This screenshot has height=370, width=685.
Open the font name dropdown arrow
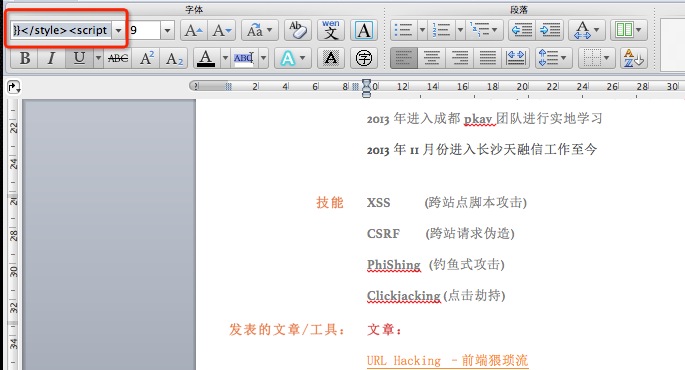(118, 30)
